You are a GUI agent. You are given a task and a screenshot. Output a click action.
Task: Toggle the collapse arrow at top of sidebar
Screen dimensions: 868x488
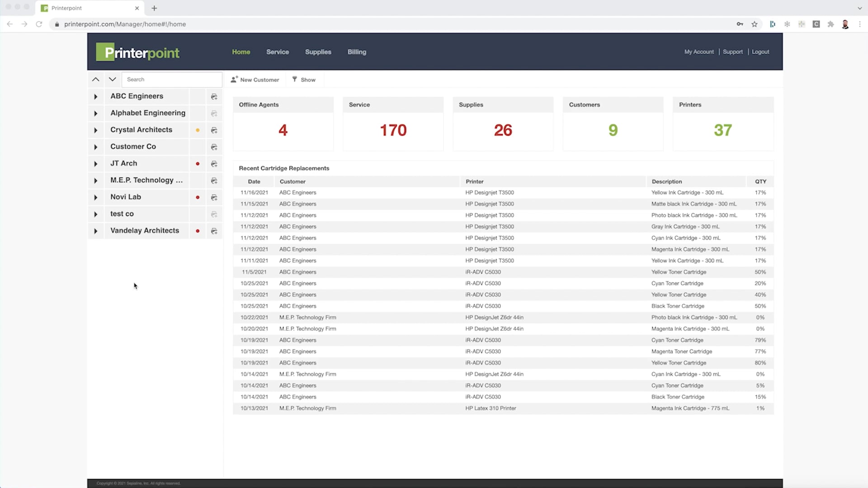pos(95,79)
